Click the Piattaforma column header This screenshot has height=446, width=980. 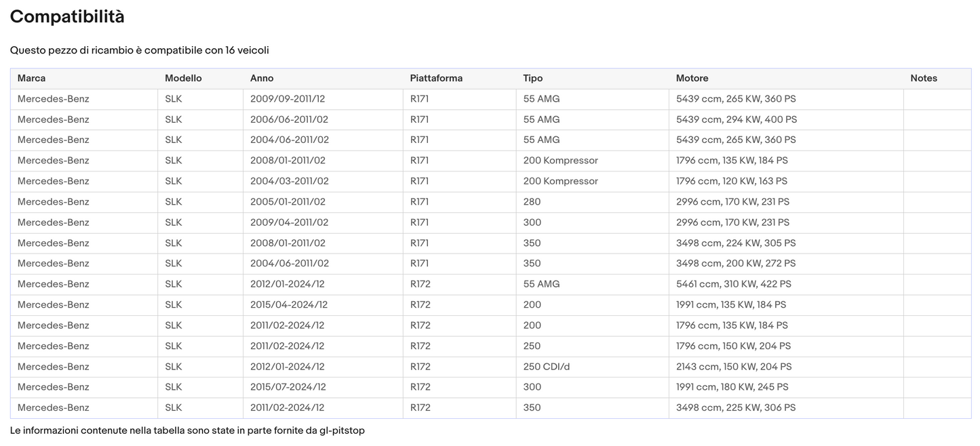coord(436,79)
